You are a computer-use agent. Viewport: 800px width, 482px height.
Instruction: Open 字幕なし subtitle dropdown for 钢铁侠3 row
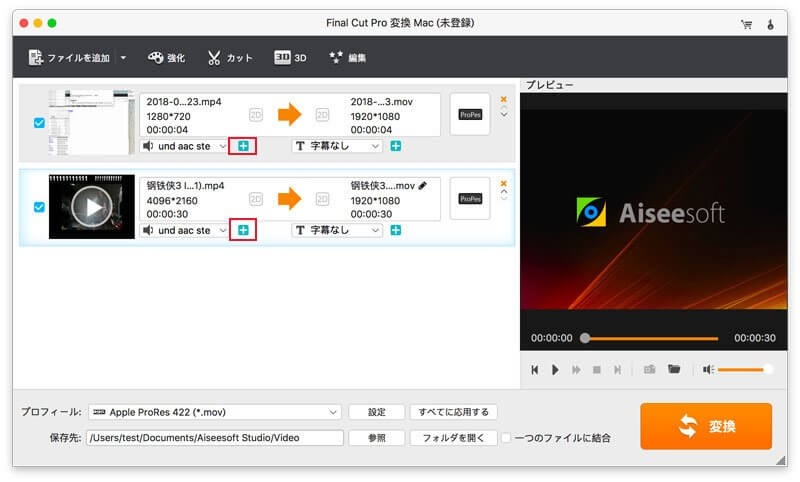click(337, 231)
